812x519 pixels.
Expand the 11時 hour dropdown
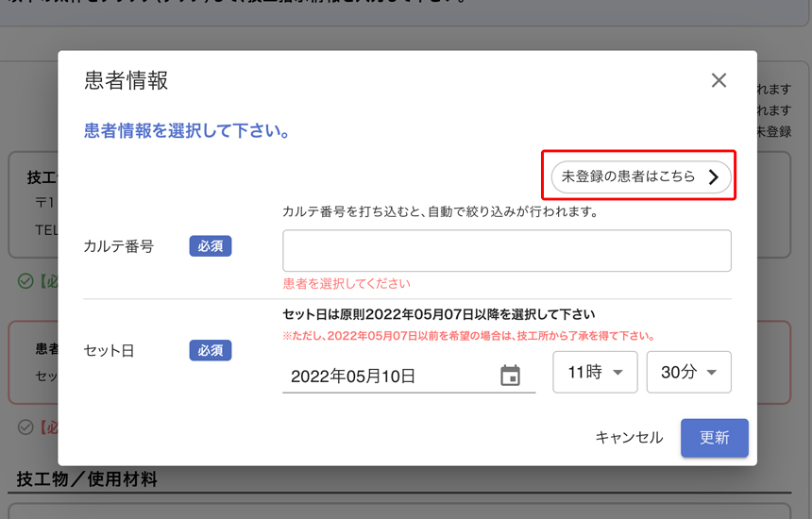click(x=595, y=372)
